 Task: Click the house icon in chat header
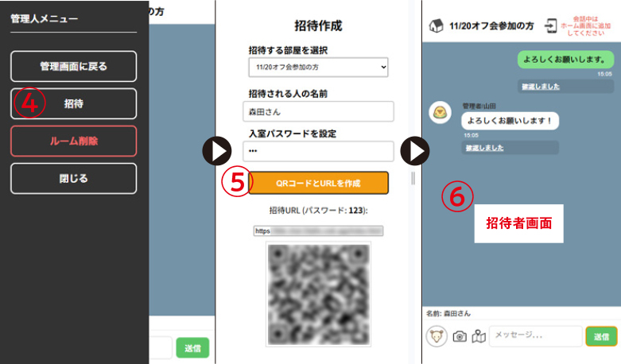436,25
